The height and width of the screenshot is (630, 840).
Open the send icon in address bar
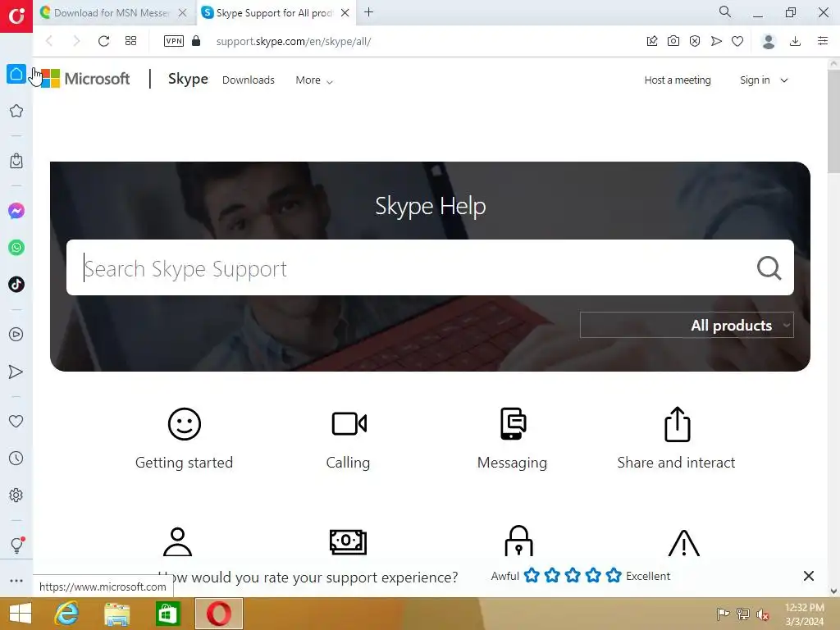pyautogui.click(x=716, y=41)
